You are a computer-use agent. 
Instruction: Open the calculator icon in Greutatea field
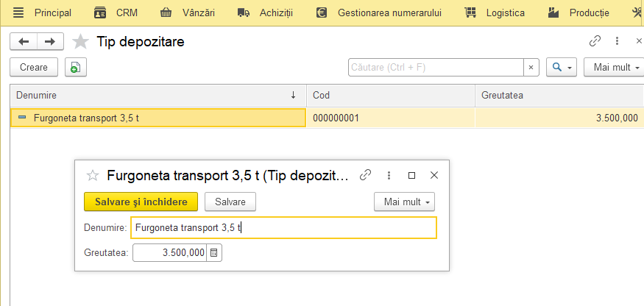coord(213,253)
